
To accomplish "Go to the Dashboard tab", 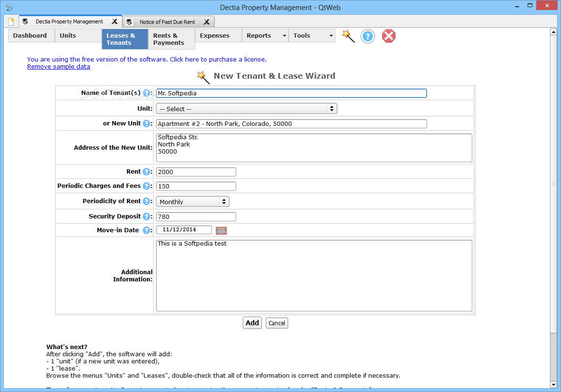I will coord(31,35).
